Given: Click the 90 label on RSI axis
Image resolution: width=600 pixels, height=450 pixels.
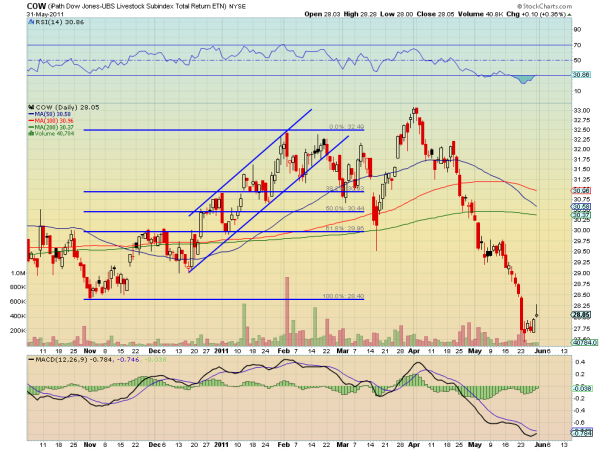Looking at the screenshot, I should click(x=577, y=29).
